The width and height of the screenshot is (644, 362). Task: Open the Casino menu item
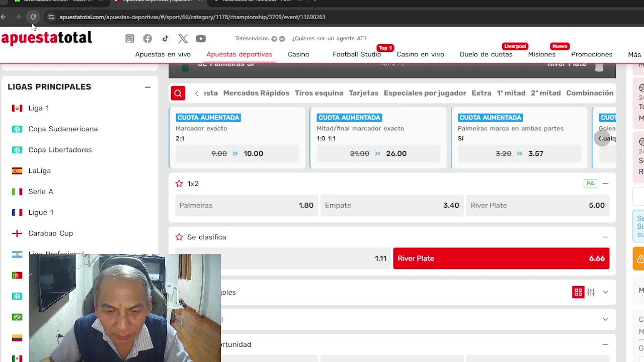(298, 54)
